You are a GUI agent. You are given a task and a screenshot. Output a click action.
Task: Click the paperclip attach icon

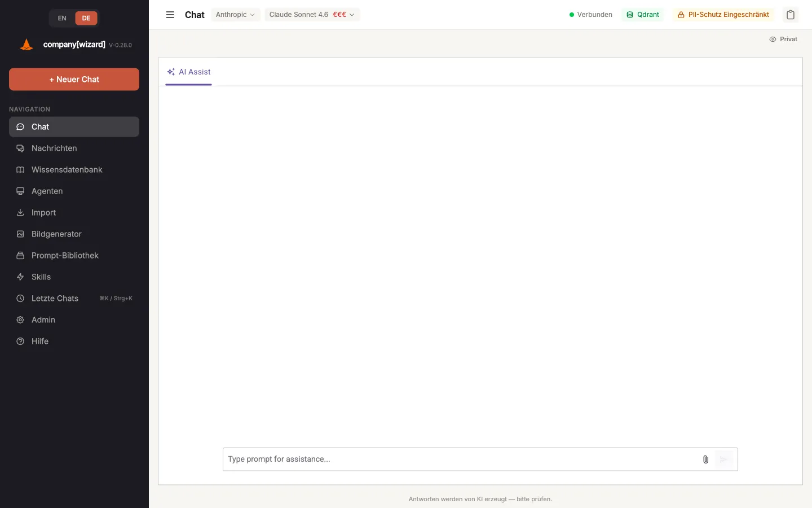705,459
